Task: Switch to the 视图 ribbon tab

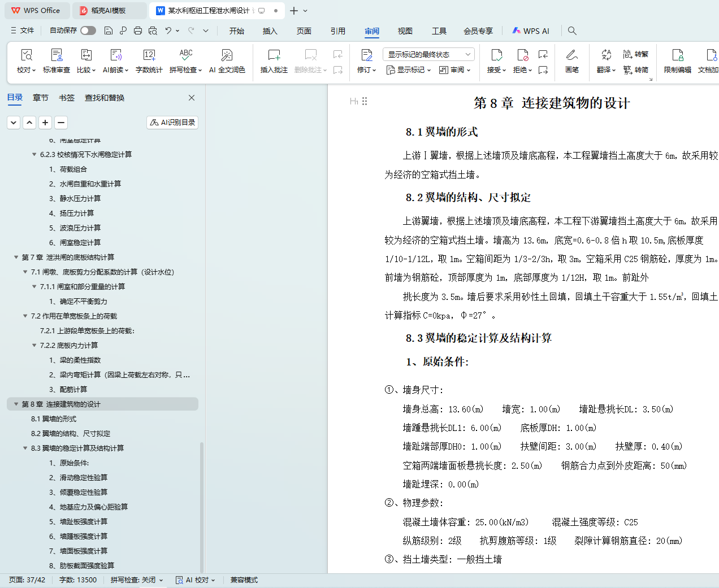Action: [405, 31]
